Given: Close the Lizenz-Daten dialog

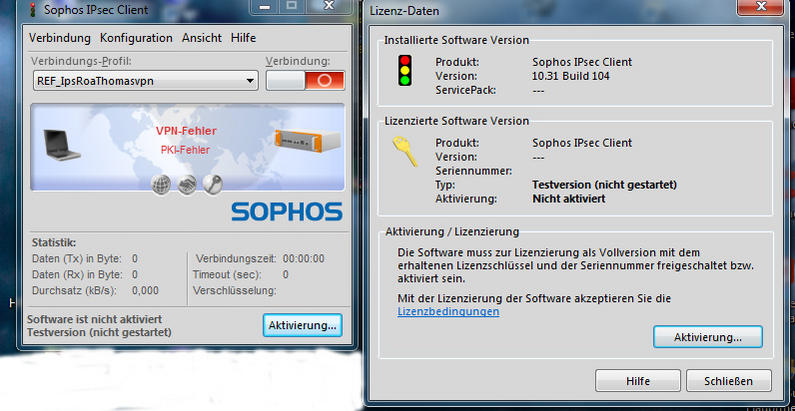Looking at the screenshot, I should [761, 6].
